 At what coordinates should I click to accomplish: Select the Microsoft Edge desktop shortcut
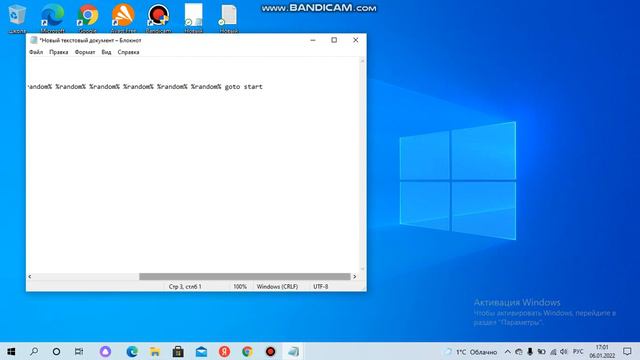(x=52, y=18)
